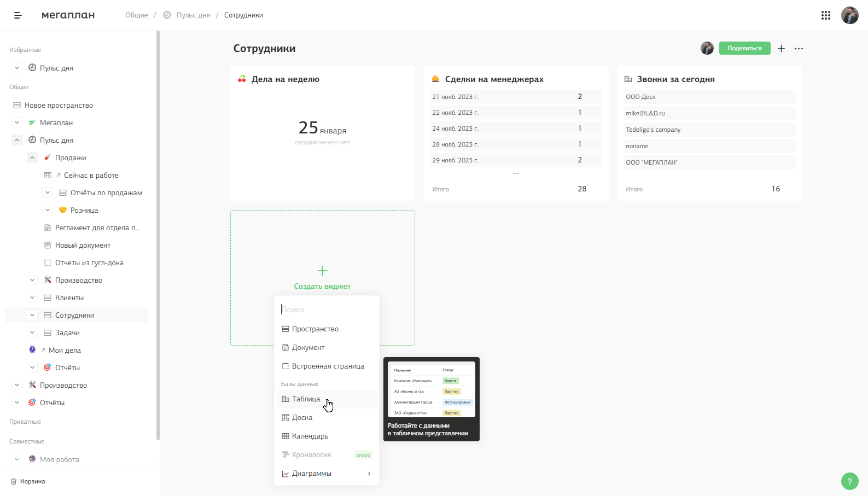Expand the Клиенты tree item
The image size is (868, 496).
[32, 297]
